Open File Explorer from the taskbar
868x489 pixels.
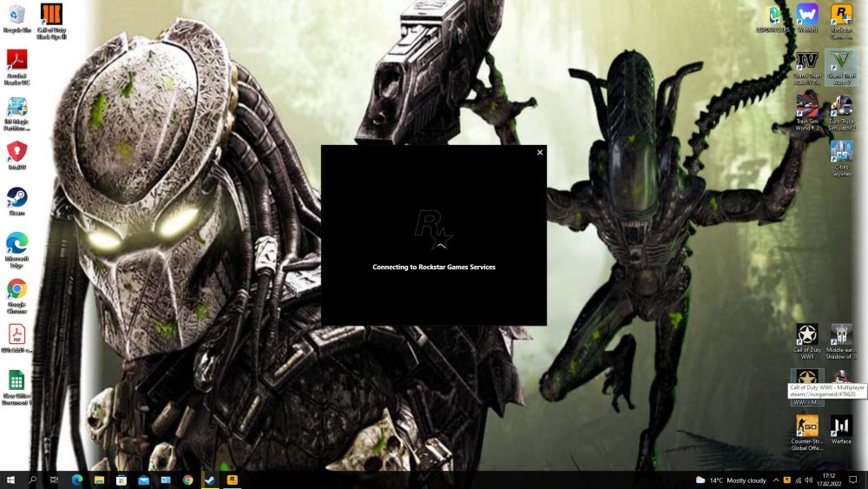pyautogui.click(x=99, y=480)
